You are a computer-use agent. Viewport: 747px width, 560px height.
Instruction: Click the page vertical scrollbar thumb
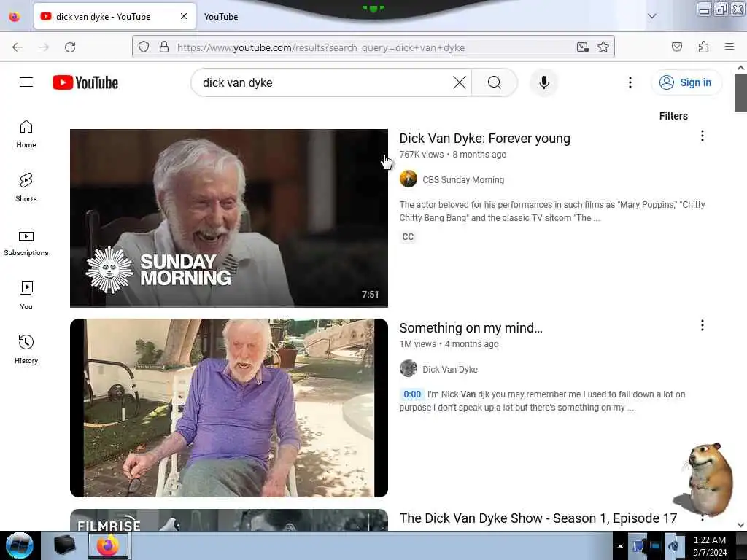[740, 93]
